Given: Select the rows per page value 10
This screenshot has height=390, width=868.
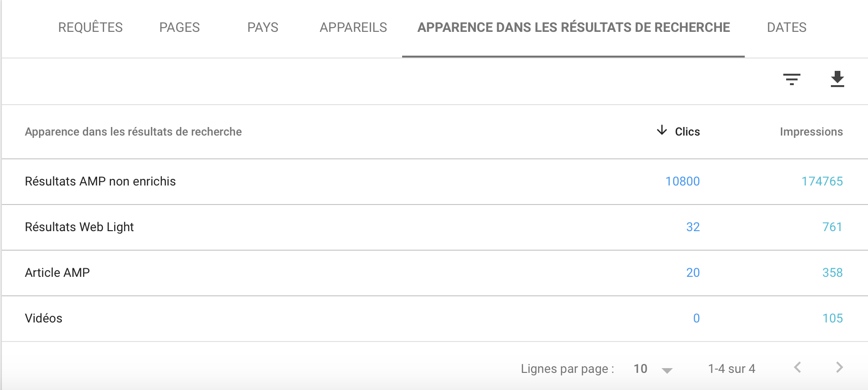Looking at the screenshot, I should [640, 369].
